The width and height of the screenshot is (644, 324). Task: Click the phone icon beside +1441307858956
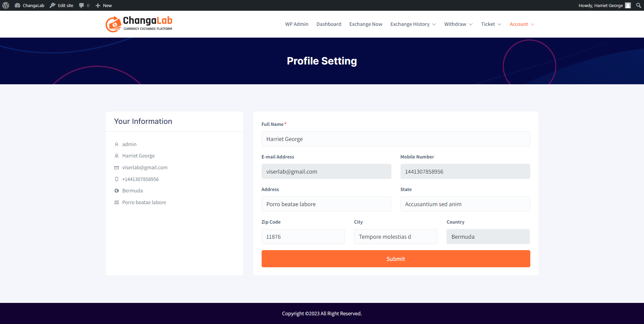coord(116,179)
